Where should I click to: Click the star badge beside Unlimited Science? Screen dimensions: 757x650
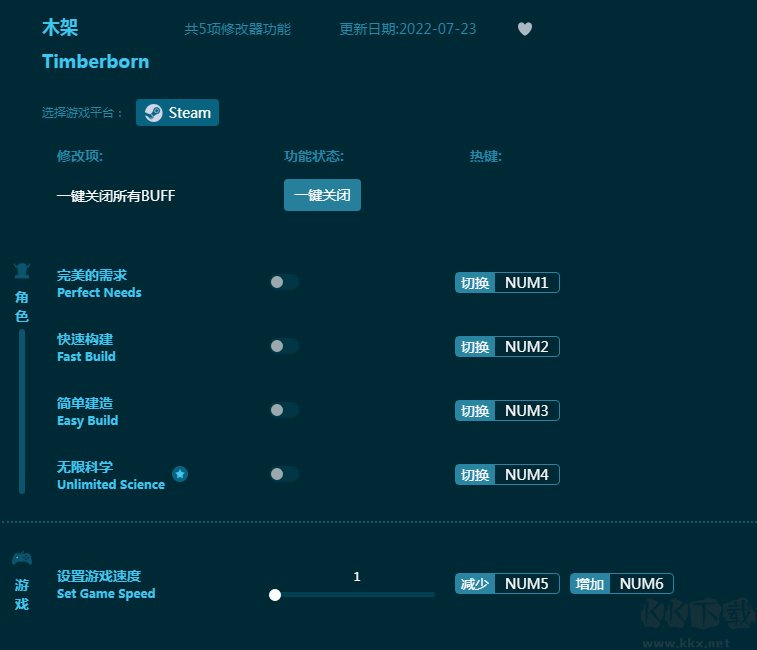(x=180, y=474)
